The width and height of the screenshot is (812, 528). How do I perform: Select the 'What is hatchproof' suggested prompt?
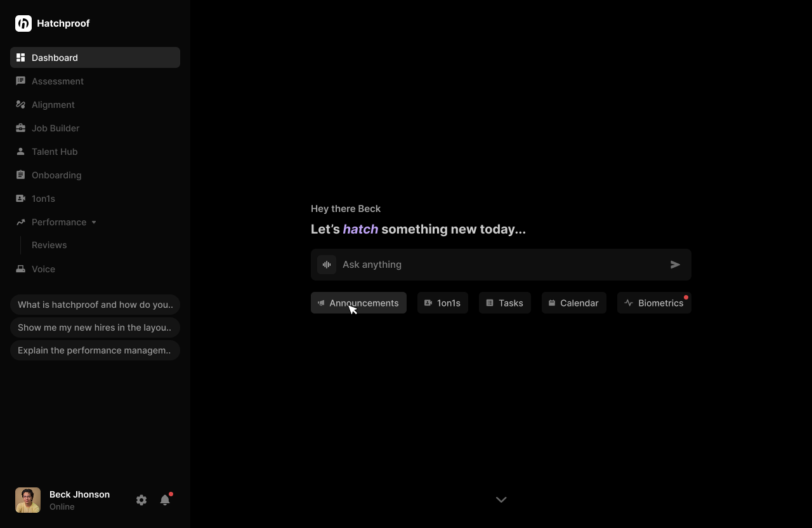[x=95, y=305]
